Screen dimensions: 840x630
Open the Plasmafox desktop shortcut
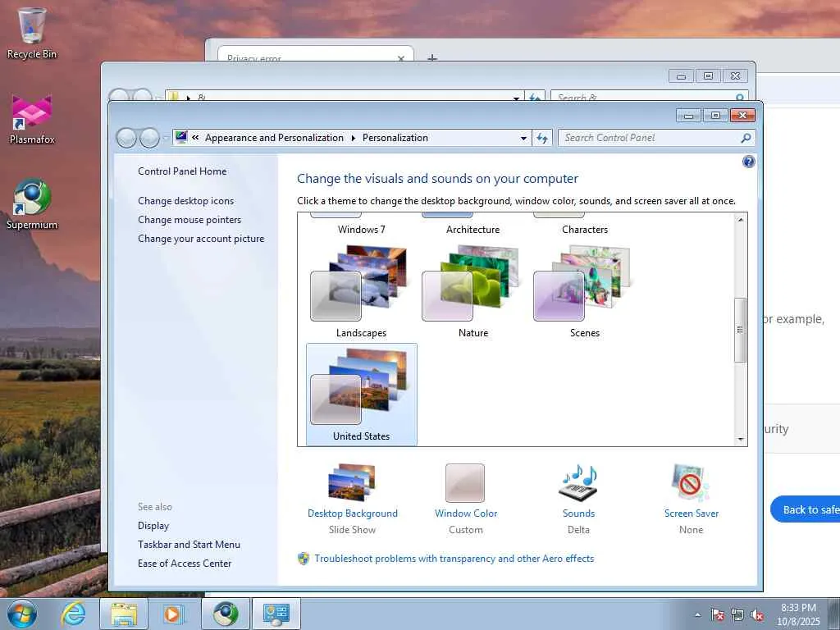coord(32,120)
